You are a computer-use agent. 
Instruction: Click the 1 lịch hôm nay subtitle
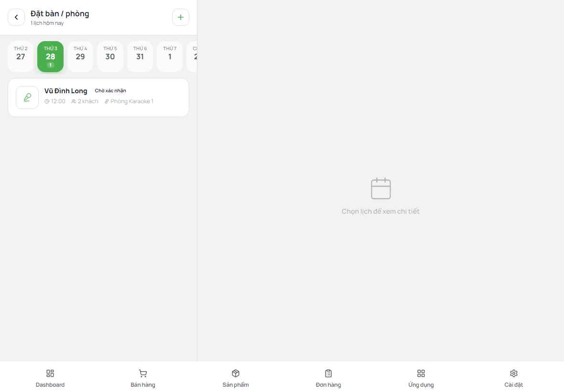pyautogui.click(x=47, y=23)
